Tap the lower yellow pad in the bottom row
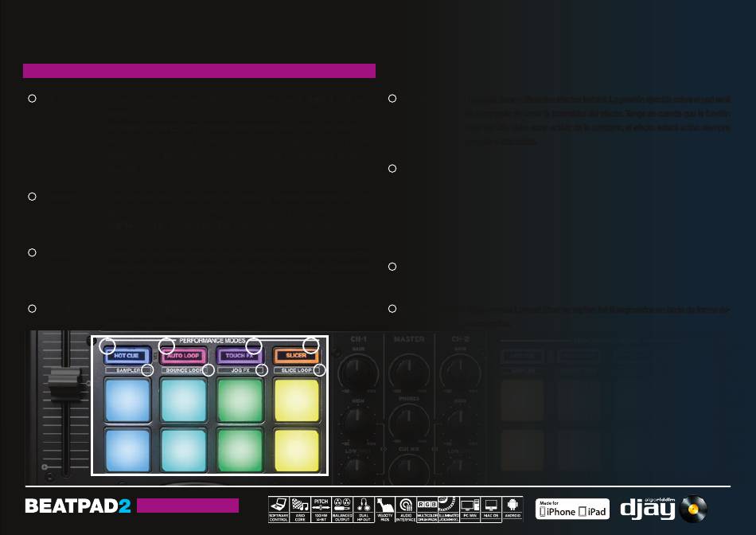 297,450
